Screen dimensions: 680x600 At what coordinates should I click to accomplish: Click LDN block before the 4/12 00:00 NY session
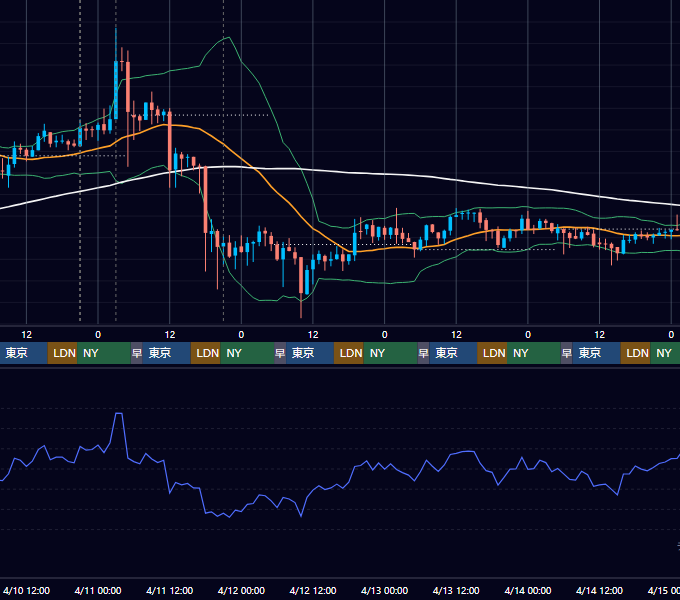coord(206,353)
